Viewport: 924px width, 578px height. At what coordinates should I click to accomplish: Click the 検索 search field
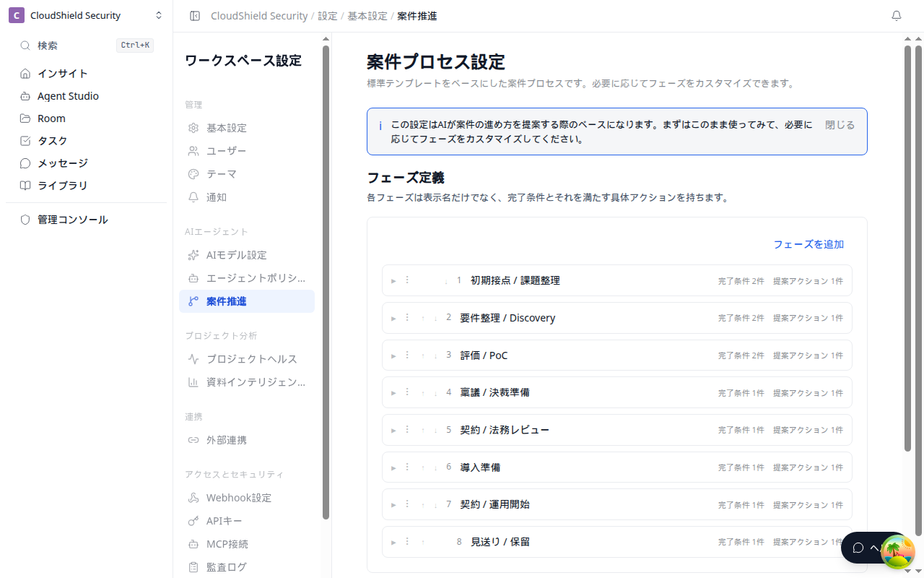pyautogui.click(x=87, y=46)
